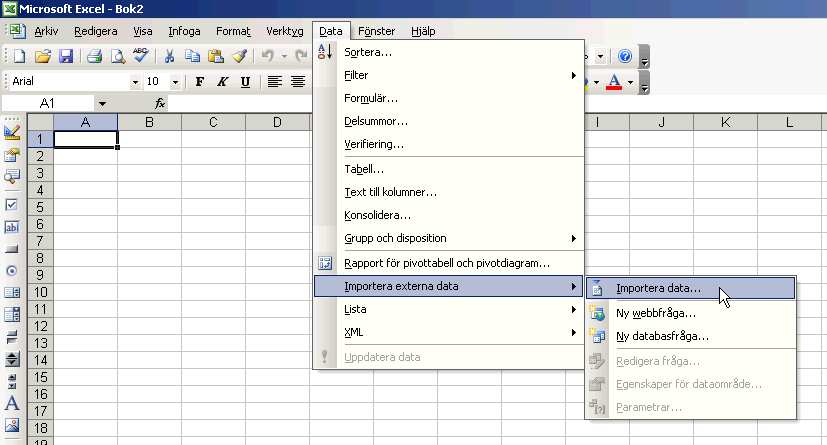Image resolution: width=827 pixels, height=445 pixels.
Task: Click the font color A icon
Action: (x=614, y=82)
